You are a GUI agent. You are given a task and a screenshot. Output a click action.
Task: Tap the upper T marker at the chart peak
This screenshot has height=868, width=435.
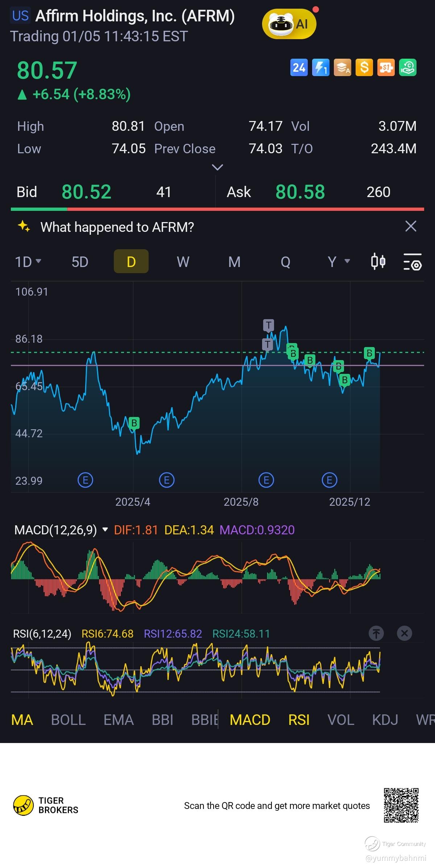268,325
